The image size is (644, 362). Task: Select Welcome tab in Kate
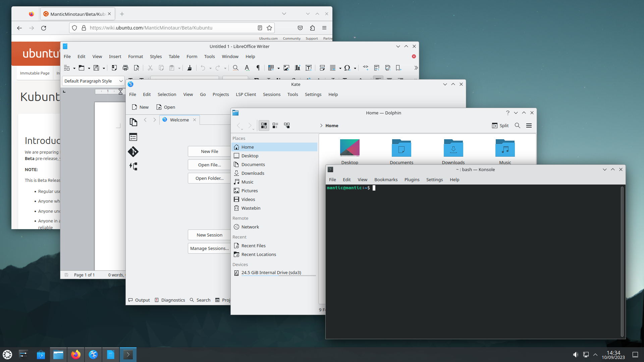[179, 120]
